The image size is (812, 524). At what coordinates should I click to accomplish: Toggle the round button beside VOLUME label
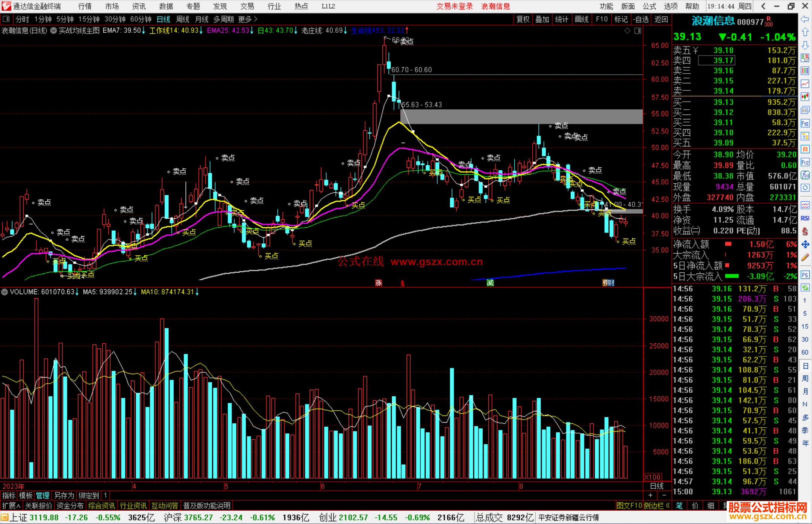[x=5, y=292]
